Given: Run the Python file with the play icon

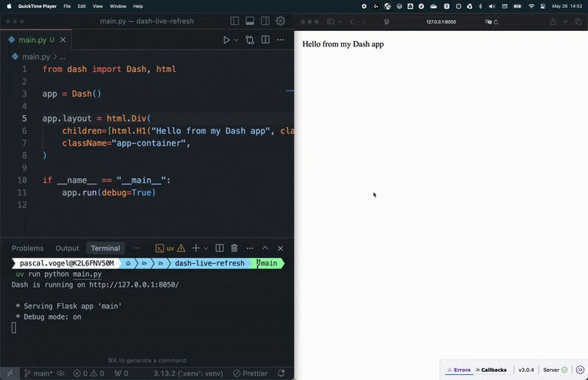Looking at the screenshot, I should pyautogui.click(x=226, y=40).
